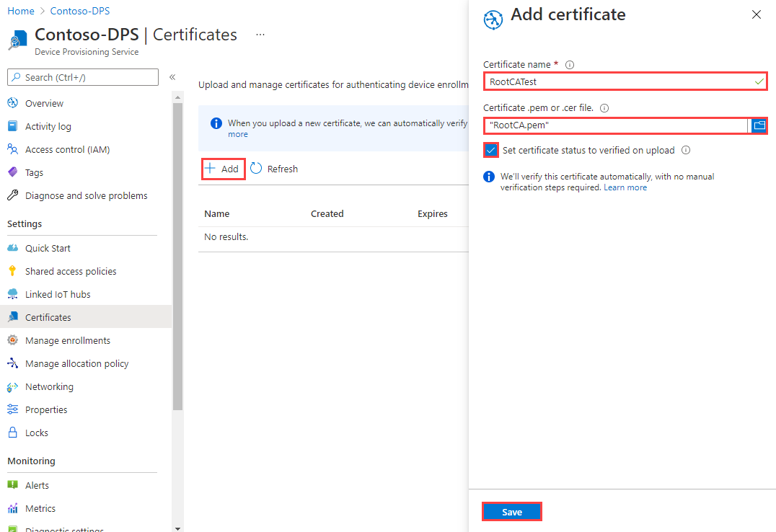Open the ellipsis more options menu
776x532 pixels.
coord(260,35)
